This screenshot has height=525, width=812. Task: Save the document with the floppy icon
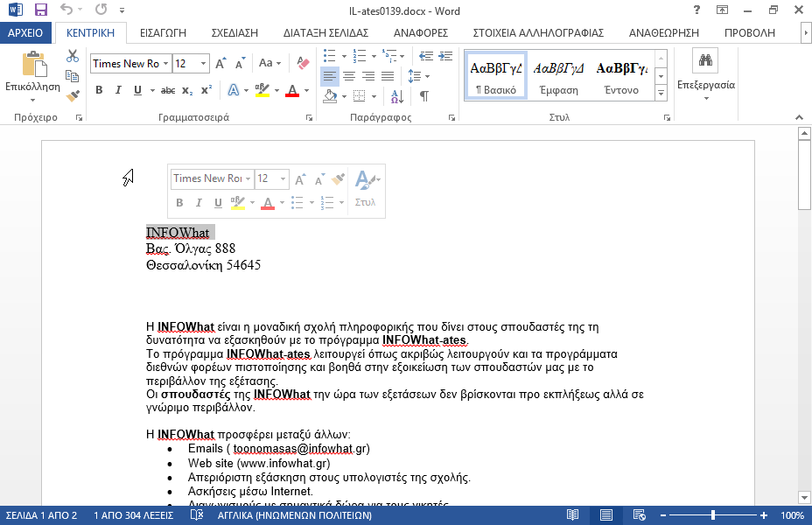(41, 10)
